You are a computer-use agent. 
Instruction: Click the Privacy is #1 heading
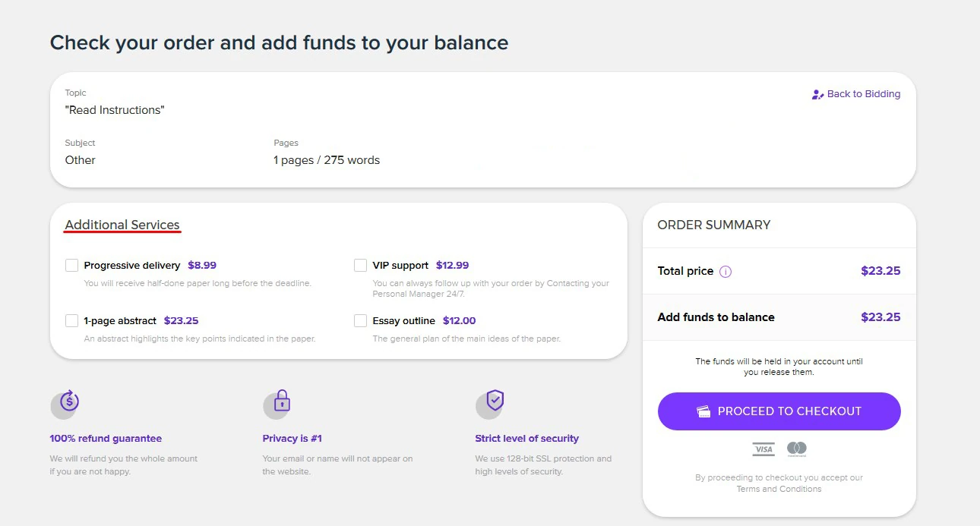pyautogui.click(x=292, y=439)
